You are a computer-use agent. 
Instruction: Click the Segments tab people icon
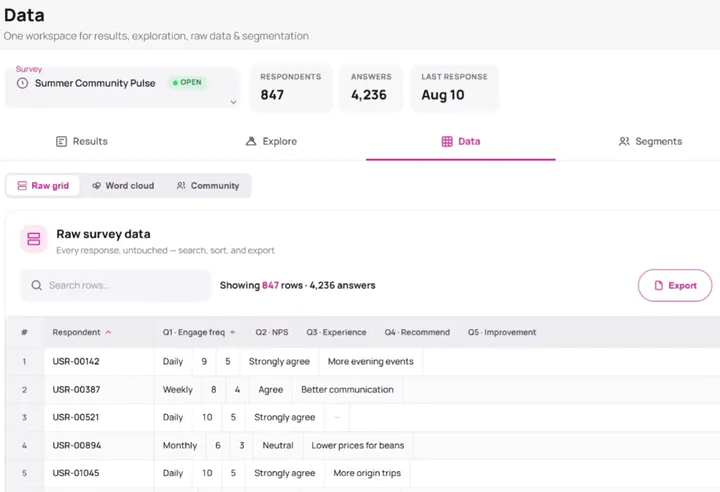coord(624,141)
